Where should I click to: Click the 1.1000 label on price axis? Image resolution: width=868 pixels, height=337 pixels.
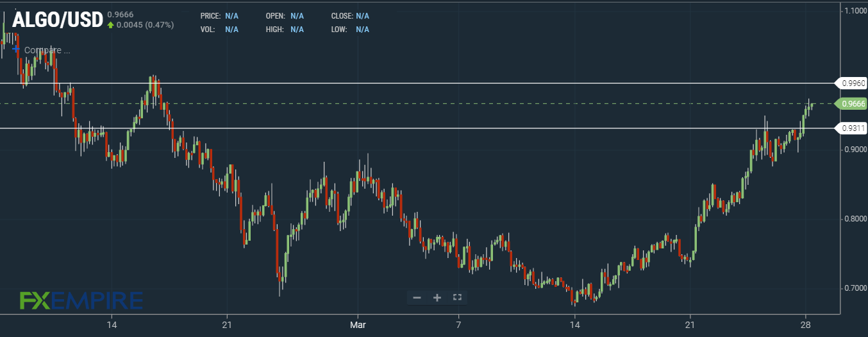tap(855, 11)
